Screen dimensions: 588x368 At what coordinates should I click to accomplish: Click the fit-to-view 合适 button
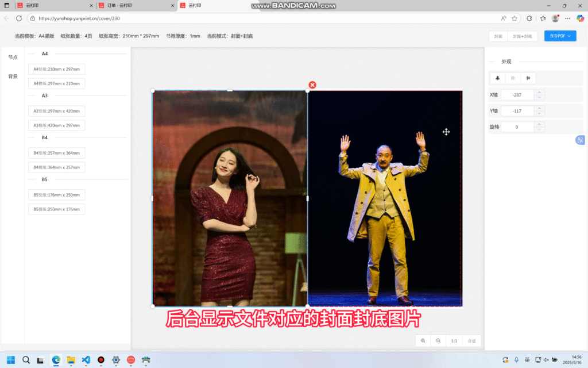(472, 340)
